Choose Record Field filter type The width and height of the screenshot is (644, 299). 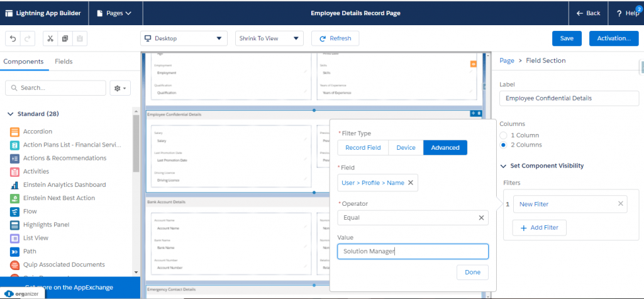[x=363, y=148]
